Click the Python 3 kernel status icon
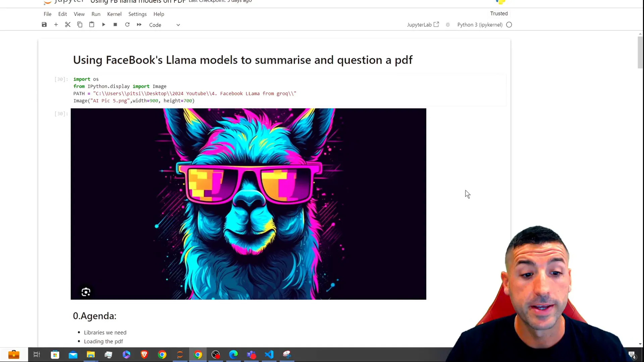The image size is (644, 362). [510, 24]
